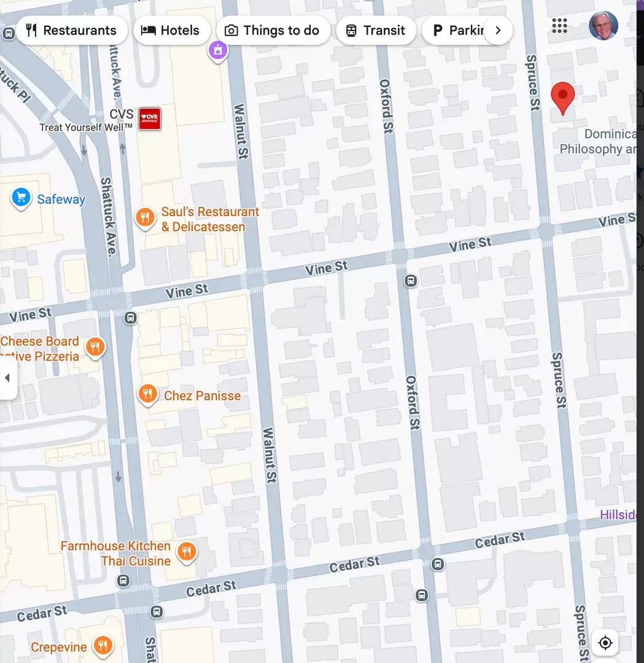
Task: Open the CVS pharmacy map icon
Action: click(150, 118)
